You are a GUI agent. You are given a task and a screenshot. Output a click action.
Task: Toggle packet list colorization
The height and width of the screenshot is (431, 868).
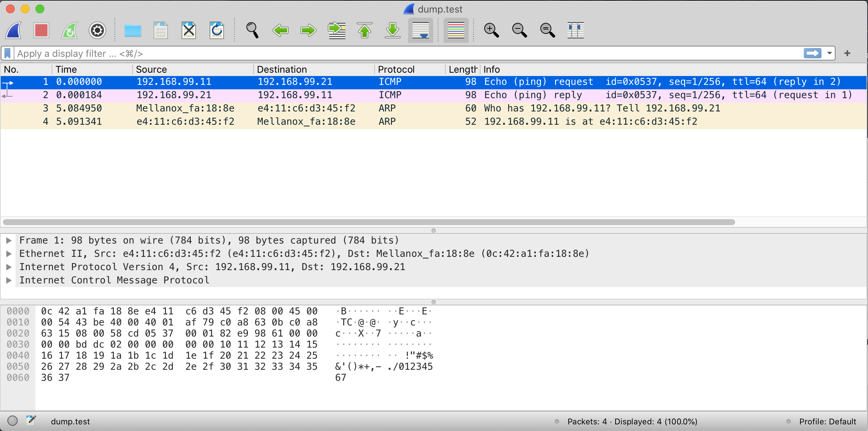tap(456, 30)
